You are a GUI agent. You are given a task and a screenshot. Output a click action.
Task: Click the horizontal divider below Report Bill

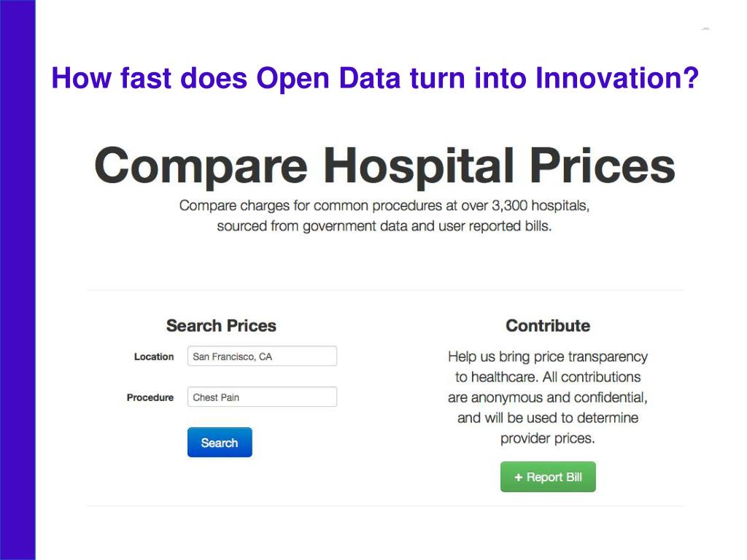[x=386, y=505]
